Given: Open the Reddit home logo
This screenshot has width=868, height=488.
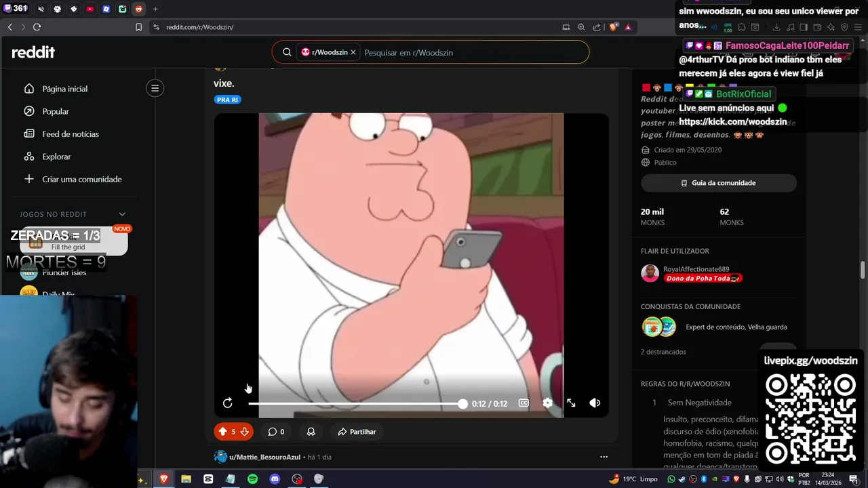Looking at the screenshot, I should (x=33, y=53).
